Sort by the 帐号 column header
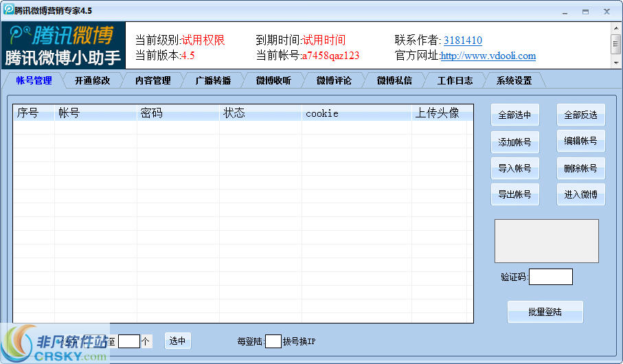 pos(95,113)
